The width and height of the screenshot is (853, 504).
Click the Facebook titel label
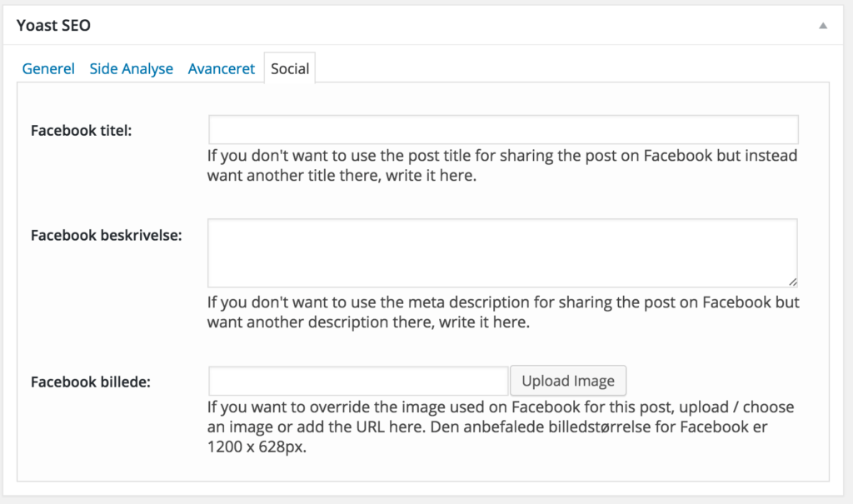pos(81,131)
